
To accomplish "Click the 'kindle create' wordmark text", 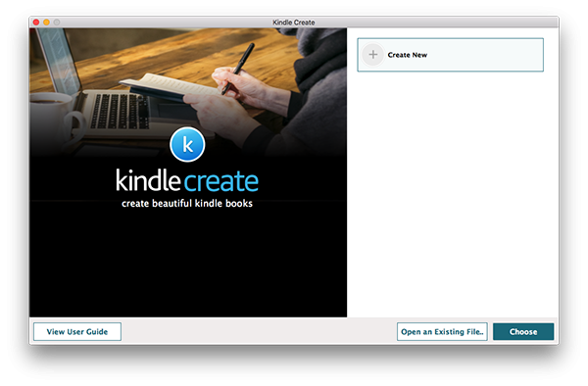I will 187,180.
